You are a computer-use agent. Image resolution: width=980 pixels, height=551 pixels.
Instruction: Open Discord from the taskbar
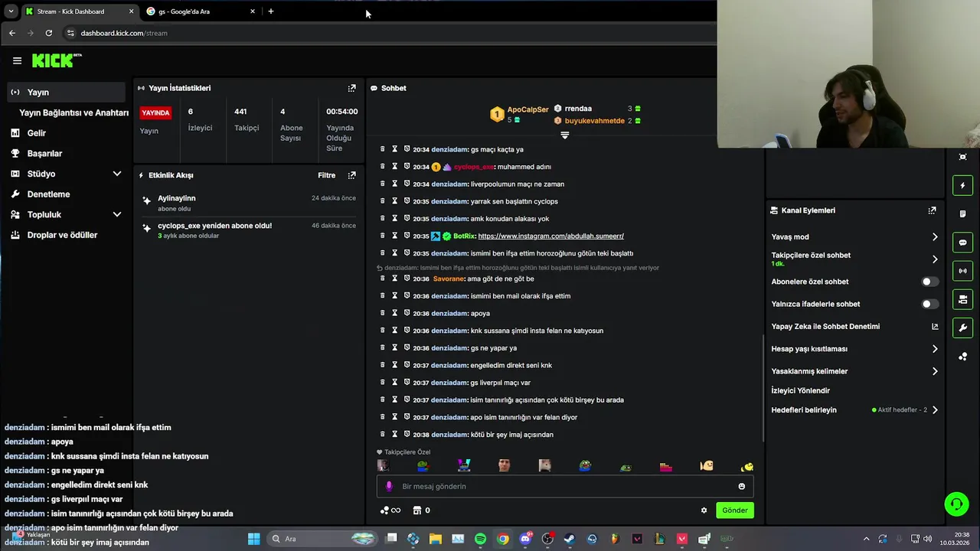coord(525,539)
